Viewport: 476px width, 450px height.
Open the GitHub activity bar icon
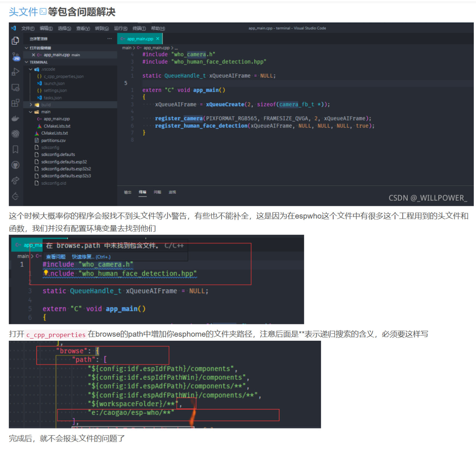point(15,165)
